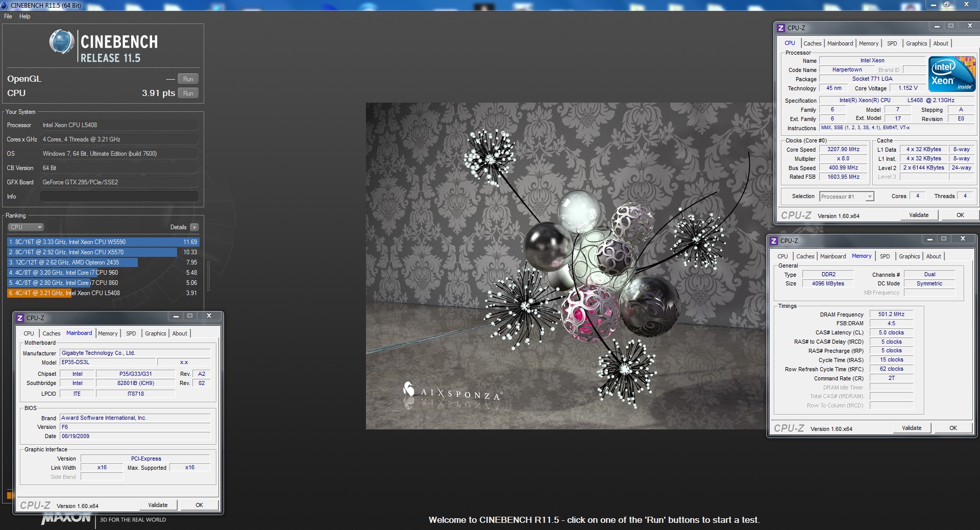Click OK in CPU-Z Mainboard window
Screen dimensions: 980x530
point(199,505)
